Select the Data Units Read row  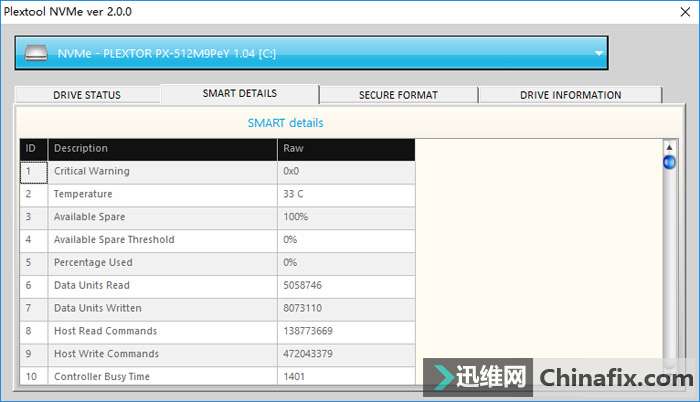point(217,286)
